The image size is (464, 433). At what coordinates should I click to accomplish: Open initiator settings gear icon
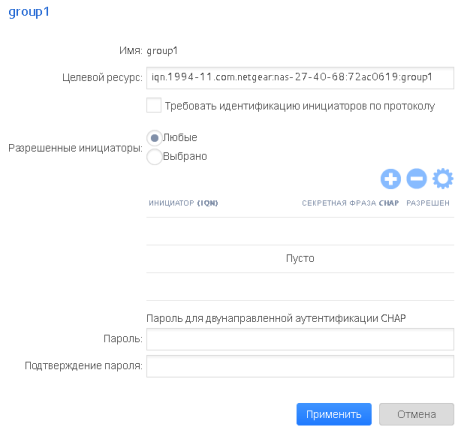click(x=443, y=179)
